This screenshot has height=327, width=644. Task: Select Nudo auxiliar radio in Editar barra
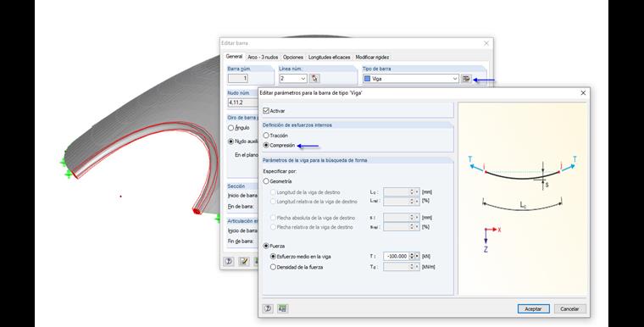(x=230, y=141)
